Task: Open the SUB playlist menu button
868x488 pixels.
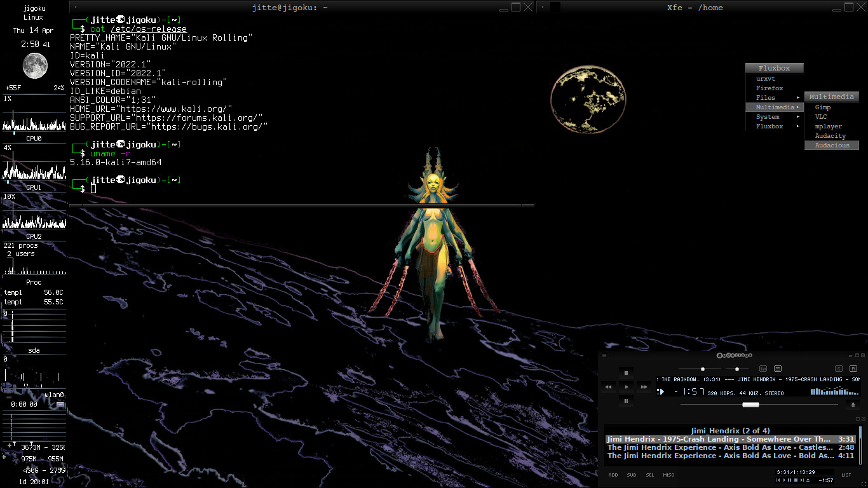Action: point(632,475)
